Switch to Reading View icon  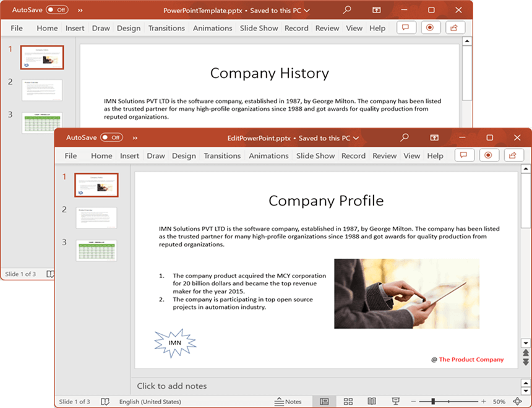372,402
